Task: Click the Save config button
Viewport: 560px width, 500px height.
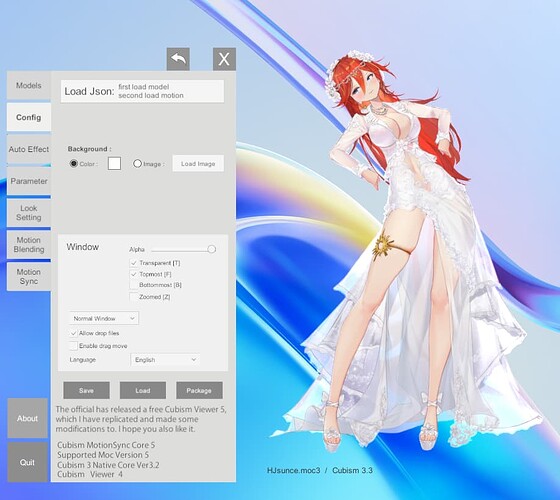Action: point(86,390)
